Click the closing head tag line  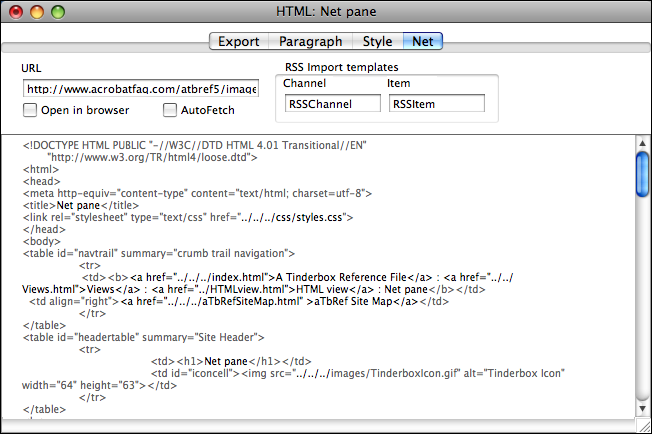coord(44,229)
